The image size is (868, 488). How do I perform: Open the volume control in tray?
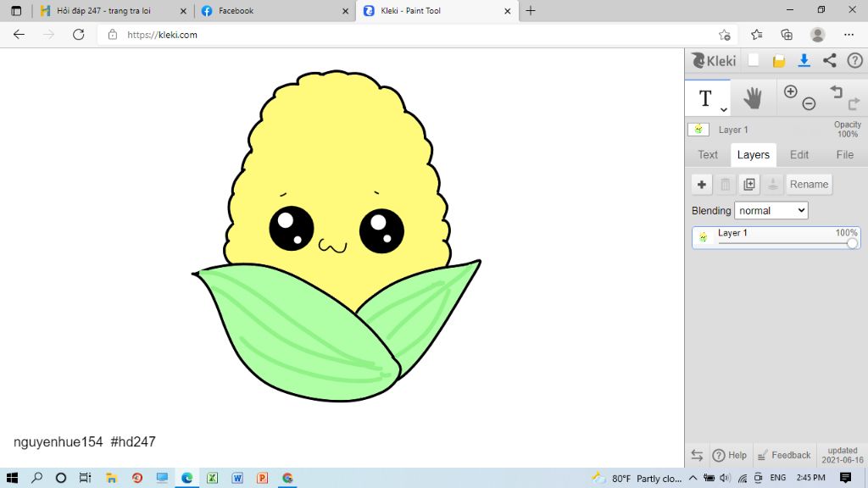726,478
